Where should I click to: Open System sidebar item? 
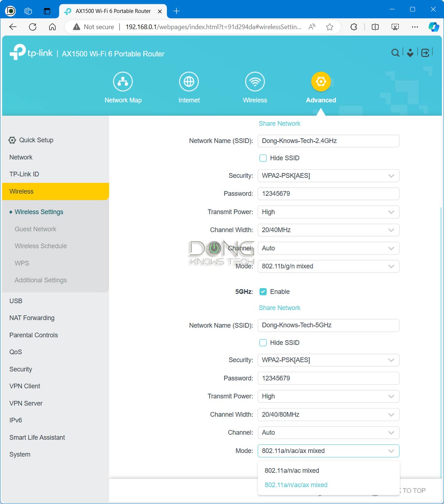point(20,454)
